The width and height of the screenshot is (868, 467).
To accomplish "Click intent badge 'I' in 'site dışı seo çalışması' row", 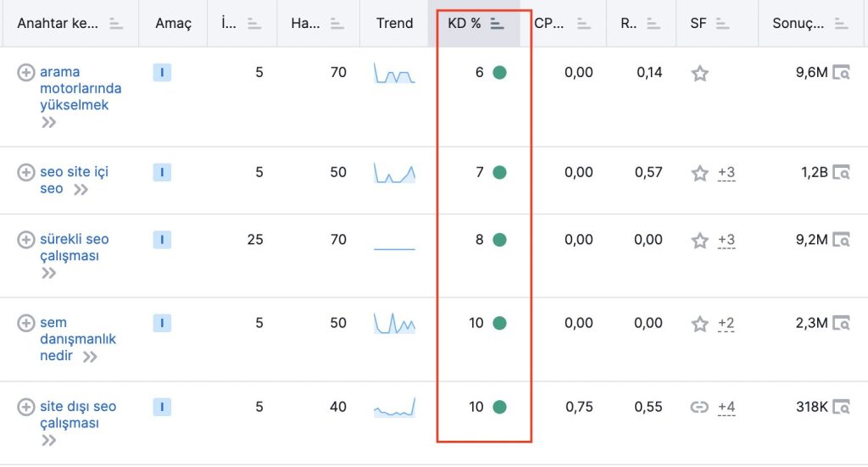I will [162, 407].
